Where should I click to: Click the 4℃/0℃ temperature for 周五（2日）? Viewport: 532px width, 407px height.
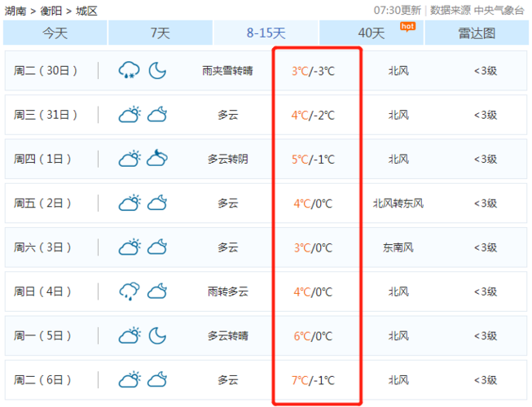point(313,203)
